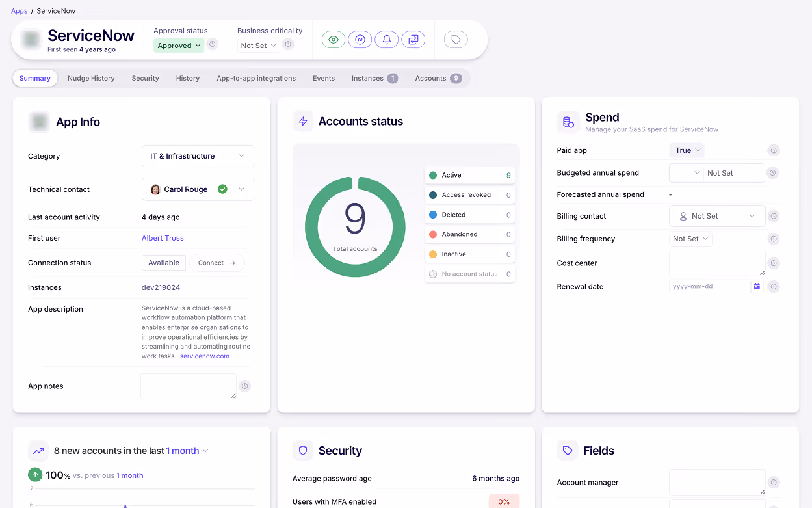Viewport: 812px width, 508px height.
Task: Open Technical contact Carol Rouge dropdown
Action: tap(198, 189)
